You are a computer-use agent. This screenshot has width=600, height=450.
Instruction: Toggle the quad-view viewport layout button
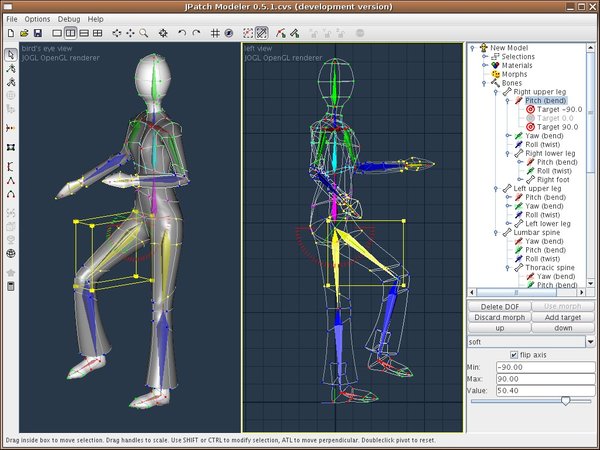click(97, 33)
